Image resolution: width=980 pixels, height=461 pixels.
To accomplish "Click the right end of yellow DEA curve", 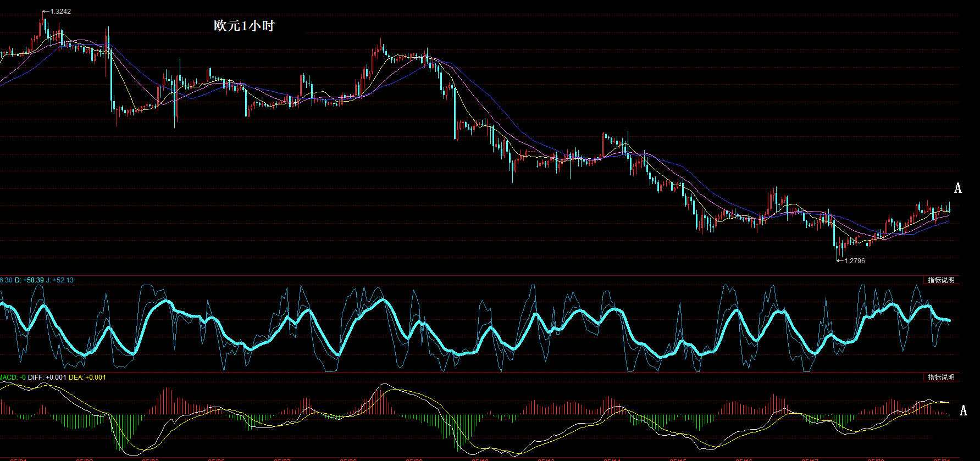I will 948,403.
